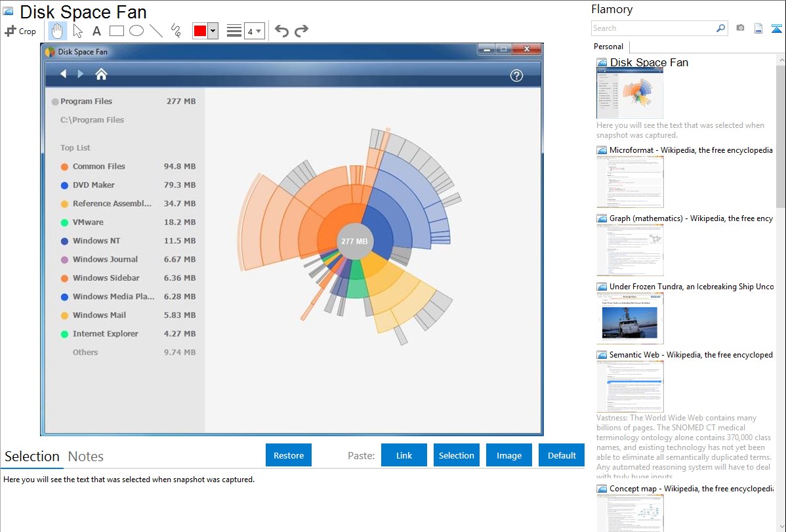Open the help question mark icon
Image resolution: width=786 pixels, height=532 pixels.
(x=516, y=75)
